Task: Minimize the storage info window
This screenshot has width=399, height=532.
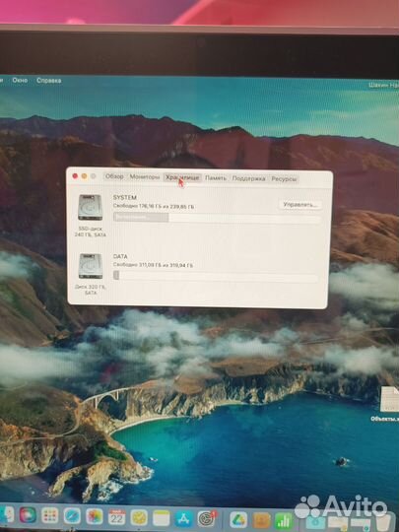Action: point(84,176)
